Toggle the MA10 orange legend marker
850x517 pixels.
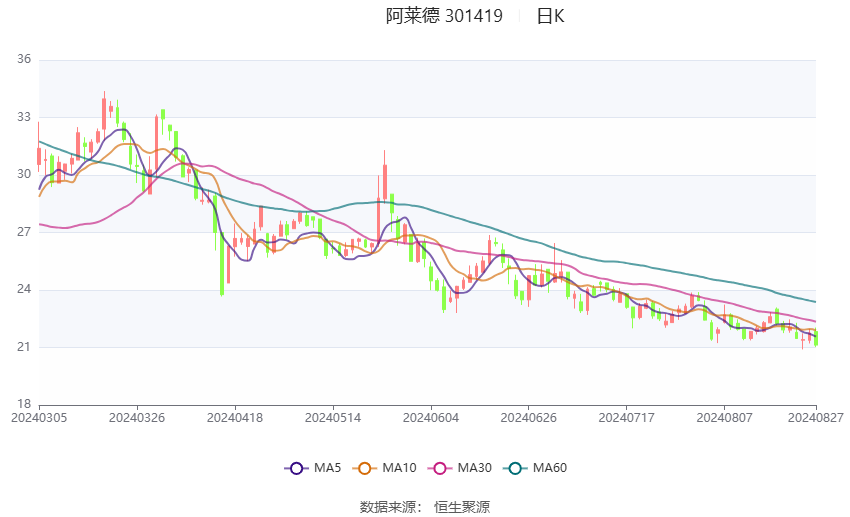[x=364, y=468]
